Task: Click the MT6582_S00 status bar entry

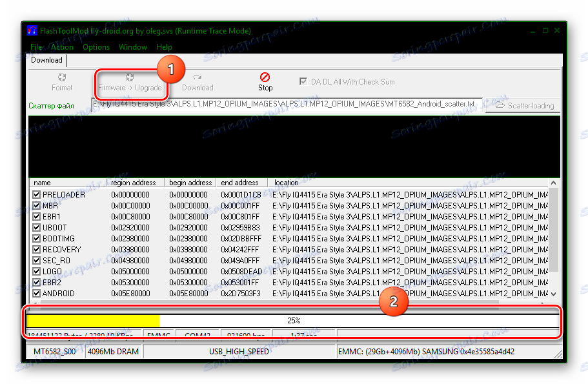Action: pos(55,351)
